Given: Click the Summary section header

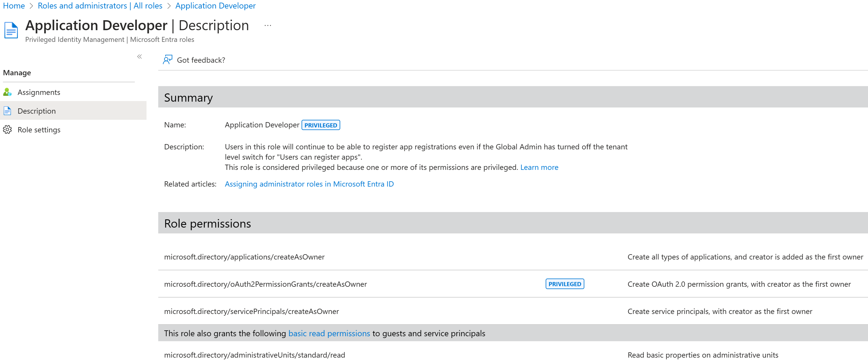Looking at the screenshot, I should click(513, 97).
